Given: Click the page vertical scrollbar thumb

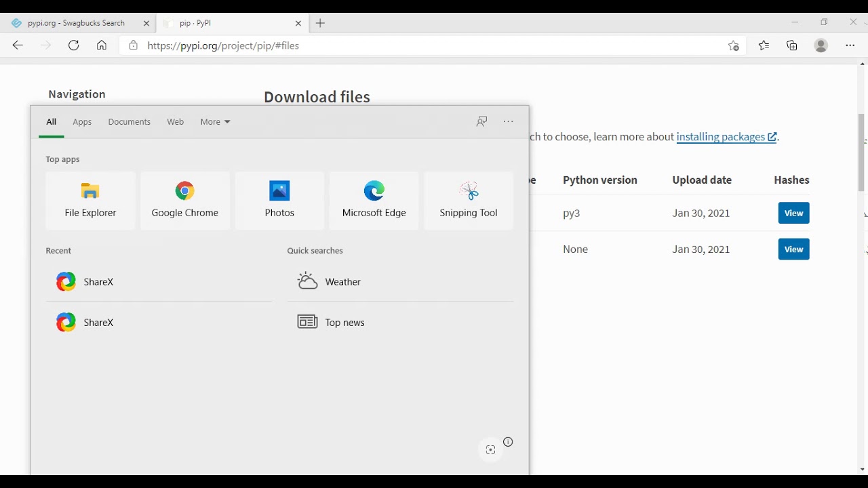Looking at the screenshot, I should coord(862,152).
